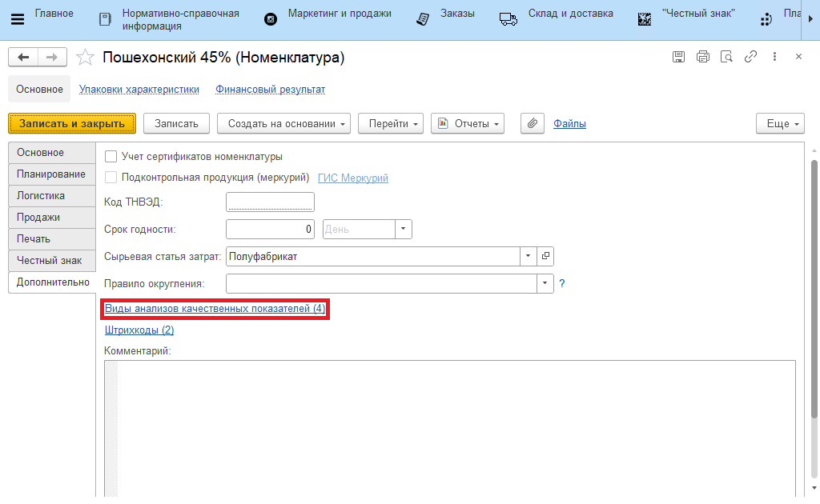The height and width of the screenshot is (504, 820).
Task: Toggle Подконтрольная продукция (меркурий) checkbox
Action: coord(111,178)
